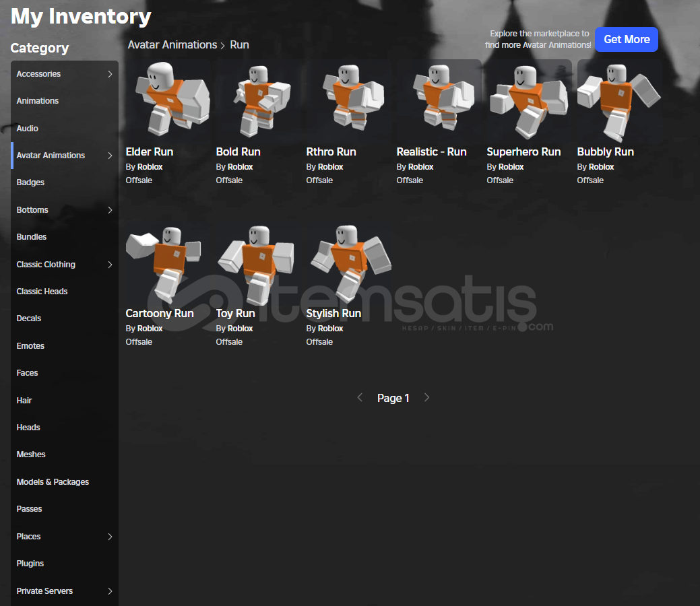The width and height of the screenshot is (700, 606).
Task: Expand the Bottoms submenu chevron
Action: click(110, 210)
